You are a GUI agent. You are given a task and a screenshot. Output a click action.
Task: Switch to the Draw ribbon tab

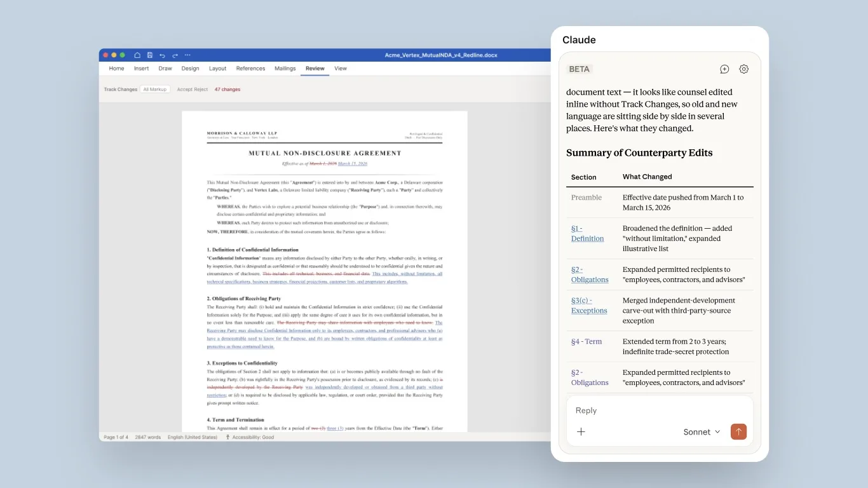tap(165, 68)
